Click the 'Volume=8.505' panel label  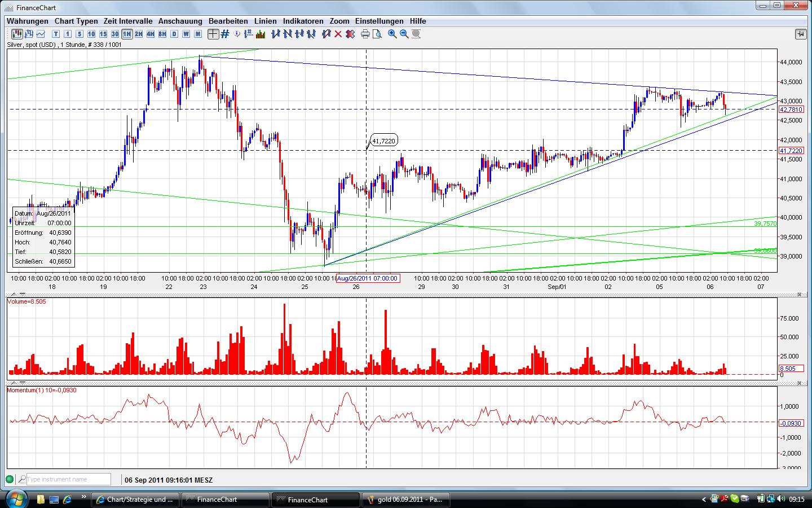pyautogui.click(x=27, y=301)
